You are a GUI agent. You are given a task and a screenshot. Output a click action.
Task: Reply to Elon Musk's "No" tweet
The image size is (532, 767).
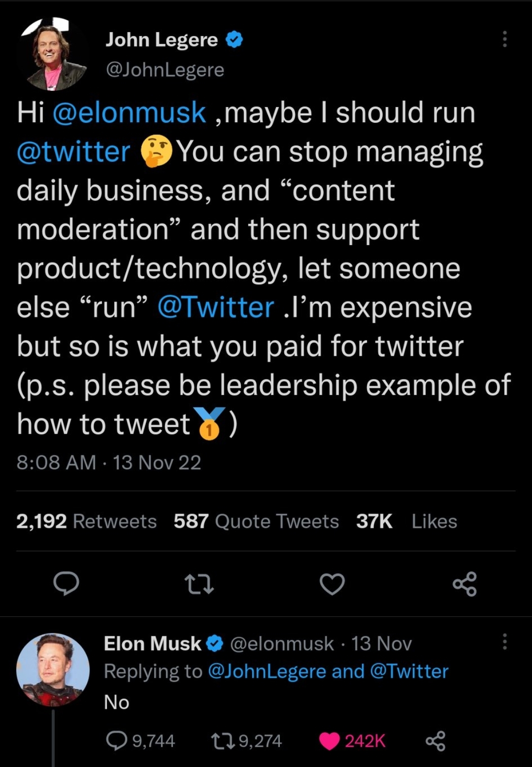(117, 741)
